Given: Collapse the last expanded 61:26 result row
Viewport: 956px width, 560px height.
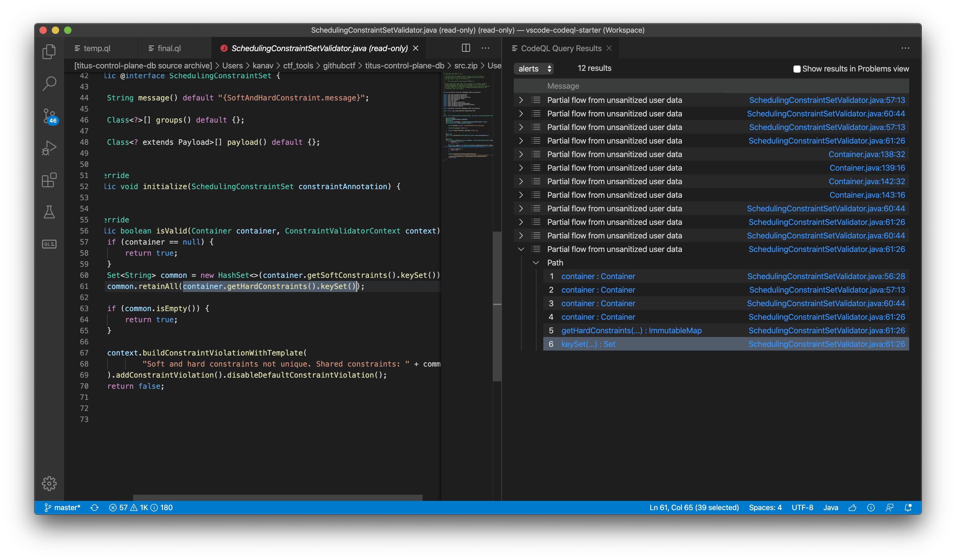Looking at the screenshot, I should tap(521, 249).
